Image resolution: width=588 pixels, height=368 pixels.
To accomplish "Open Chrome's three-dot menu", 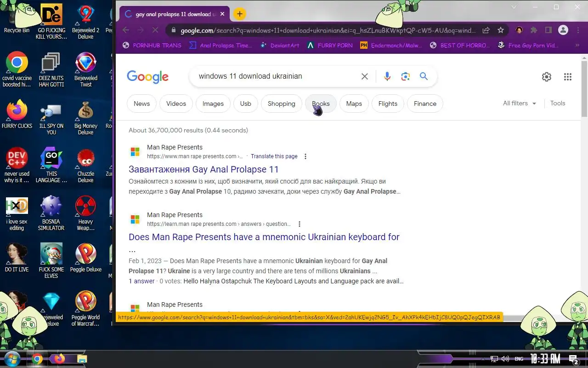I will click(577, 30).
